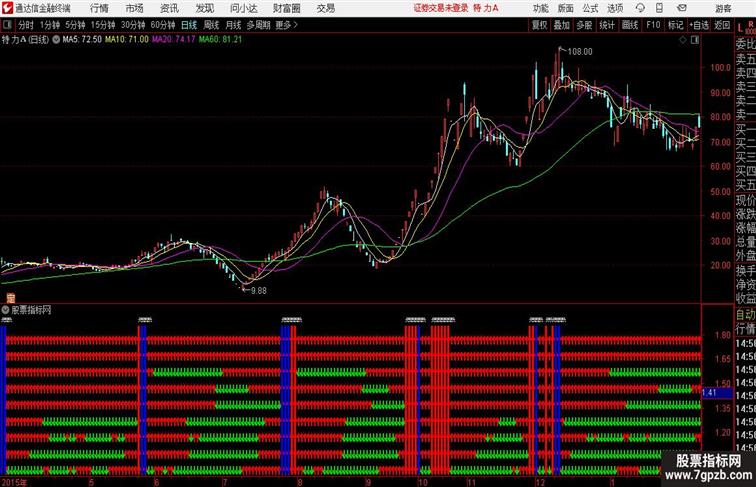Click the MA60: 81.21 indicator label
Image resolution: width=756 pixels, height=487 pixels.
point(220,40)
